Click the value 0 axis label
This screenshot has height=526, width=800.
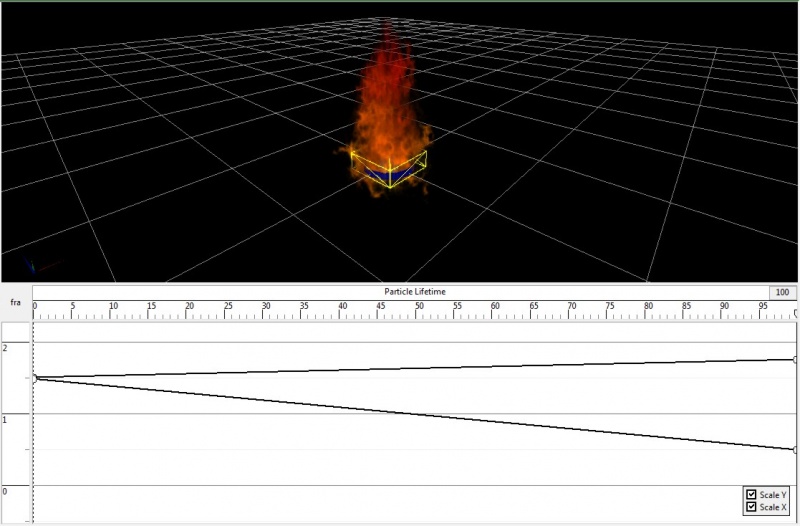(6, 491)
